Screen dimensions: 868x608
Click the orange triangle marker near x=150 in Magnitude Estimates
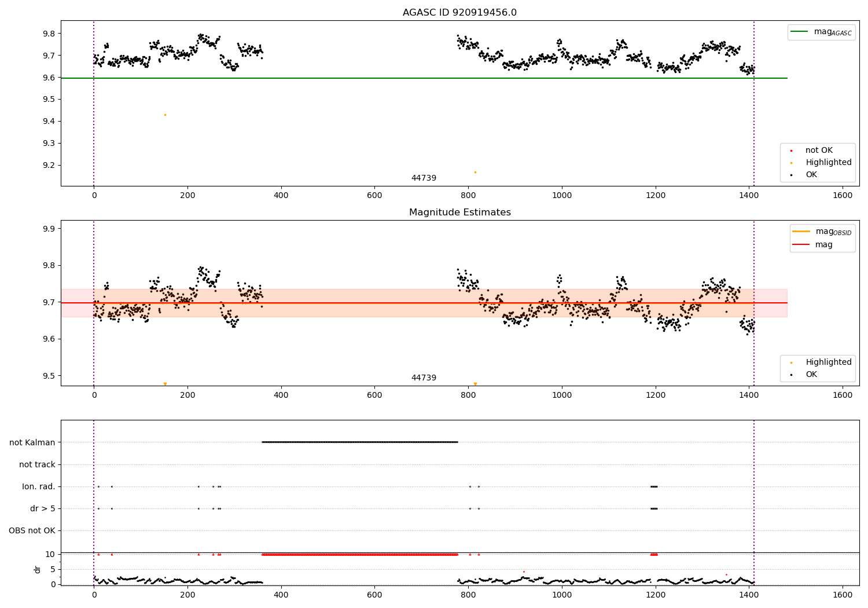pyautogui.click(x=165, y=384)
